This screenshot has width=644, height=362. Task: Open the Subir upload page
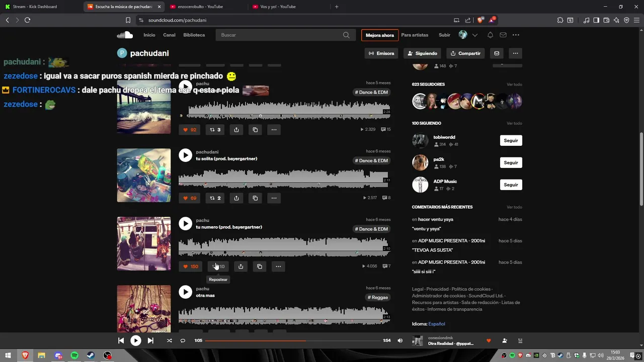pos(444,35)
